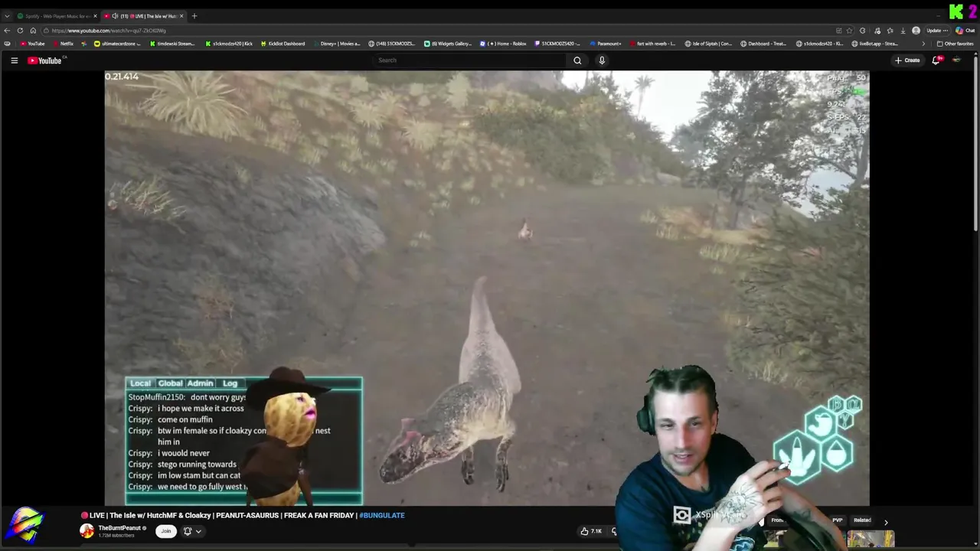Reload the page with refresh icon
This screenshot has width=980, height=551.
[20, 31]
